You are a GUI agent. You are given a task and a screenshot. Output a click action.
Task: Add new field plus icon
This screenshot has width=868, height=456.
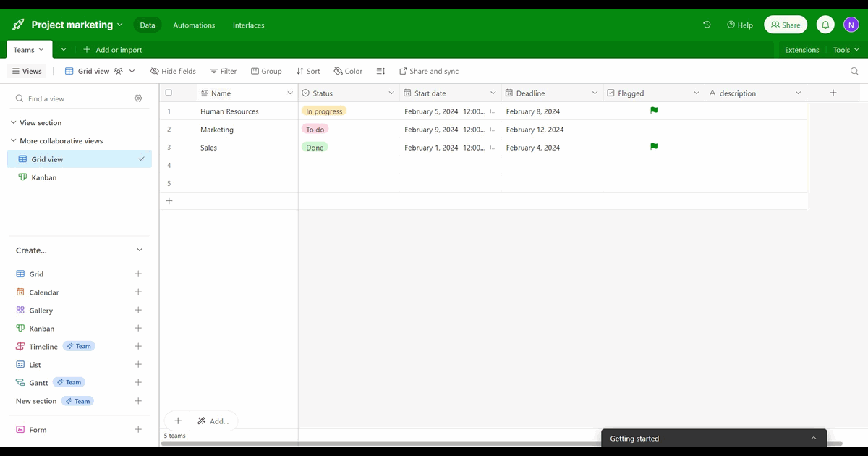(833, 93)
